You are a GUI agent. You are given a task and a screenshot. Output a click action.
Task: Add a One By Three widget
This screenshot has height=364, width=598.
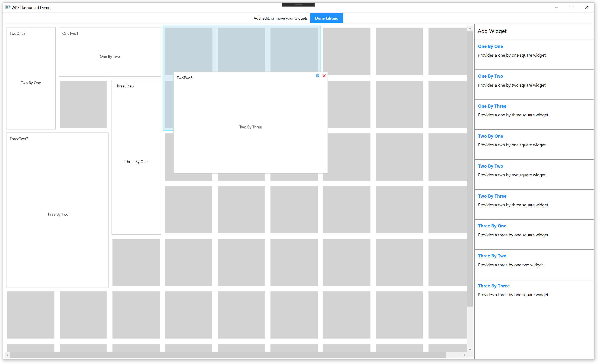(492, 106)
